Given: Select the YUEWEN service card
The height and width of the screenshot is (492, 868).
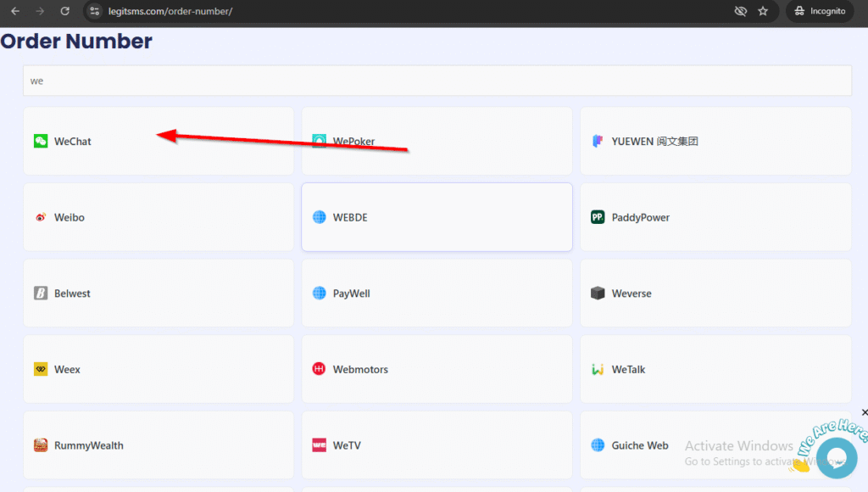Looking at the screenshot, I should (715, 142).
